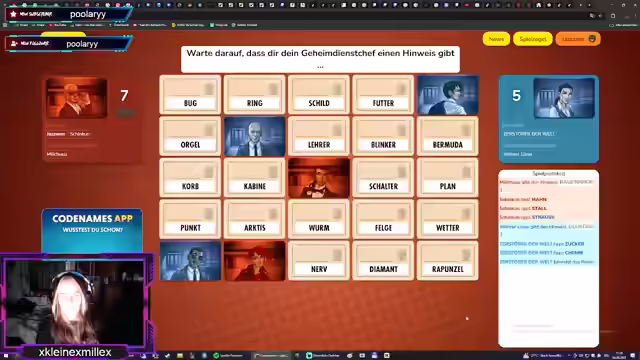Tap the hand icon on ORGEL card
The height and width of the screenshot is (360, 640).
point(209,130)
